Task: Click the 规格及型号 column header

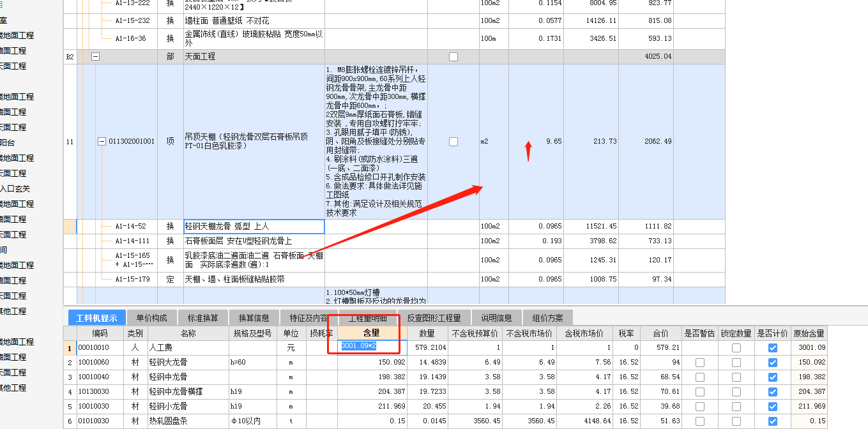Action: tap(253, 333)
